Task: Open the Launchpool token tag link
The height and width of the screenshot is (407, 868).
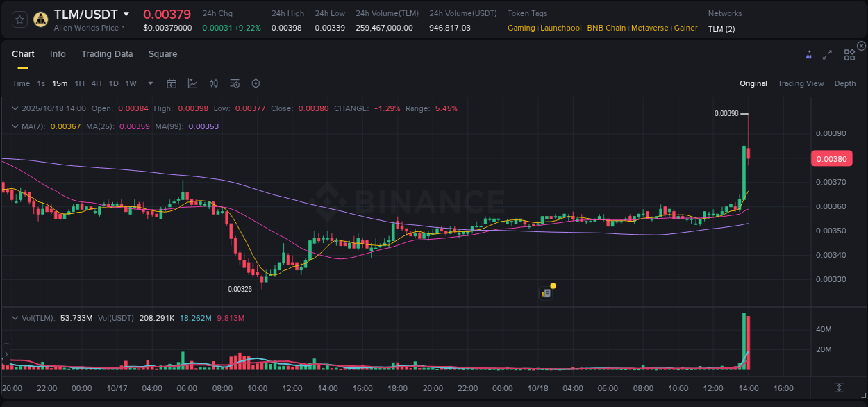Action: point(561,28)
